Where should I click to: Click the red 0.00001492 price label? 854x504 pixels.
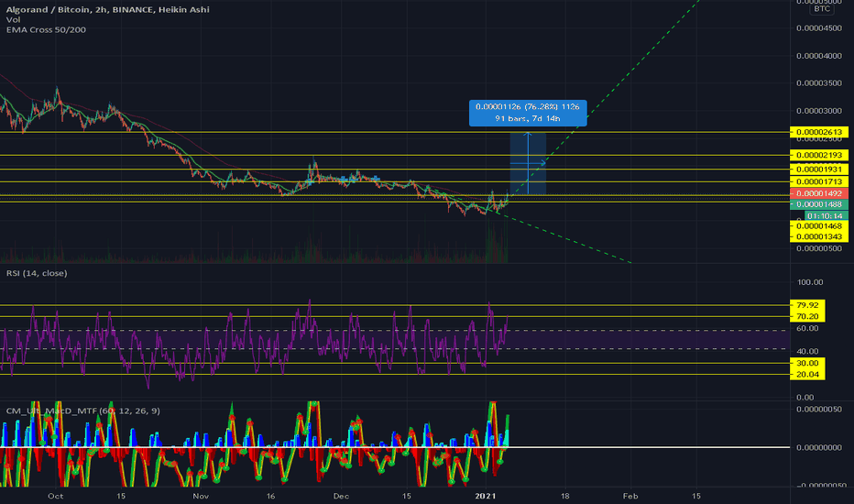819,193
